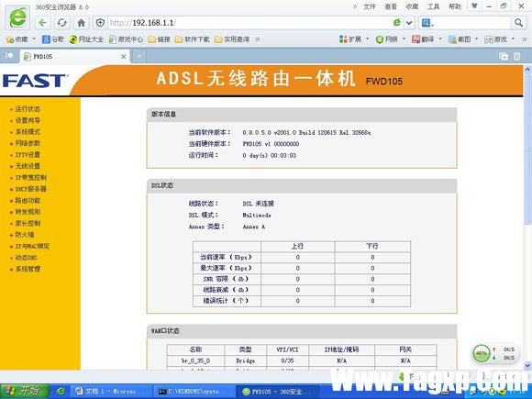Image resolution: width=532 pixels, height=399 pixels.
Task: Open the 收藏 menu in the title bar
Action: (412, 6)
